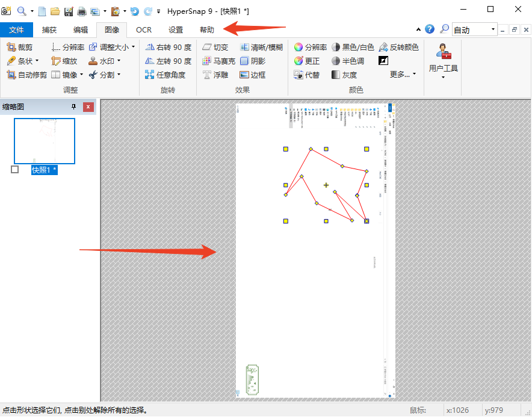Screen dimensions: 532x417
Task: Click the black/white color swap icon
Action: click(x=383, y=61)
